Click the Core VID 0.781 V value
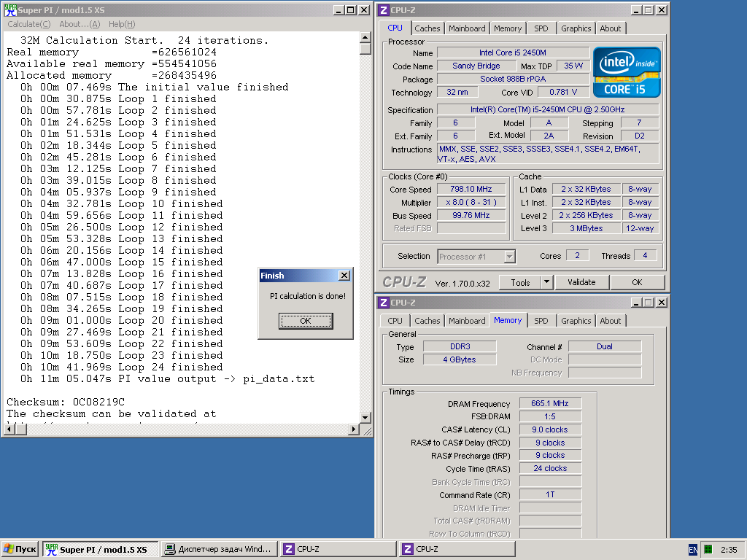747x560 pixels. point(563,92)
